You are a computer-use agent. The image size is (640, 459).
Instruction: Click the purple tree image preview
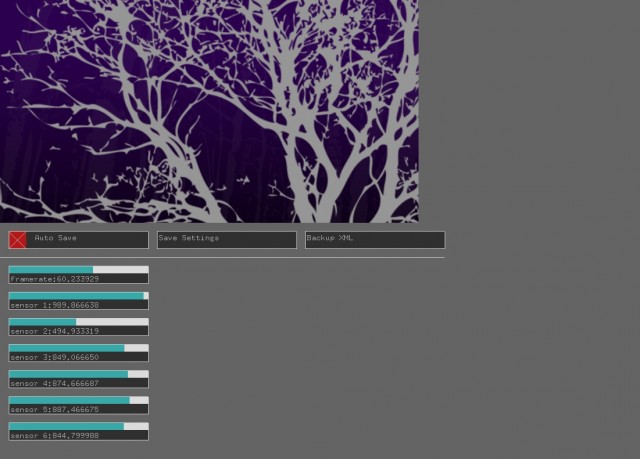pos(209,111)
